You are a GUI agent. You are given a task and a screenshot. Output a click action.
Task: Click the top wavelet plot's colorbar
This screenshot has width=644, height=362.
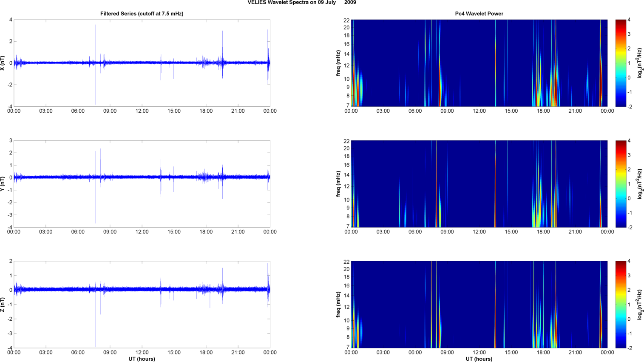(620, 63)
